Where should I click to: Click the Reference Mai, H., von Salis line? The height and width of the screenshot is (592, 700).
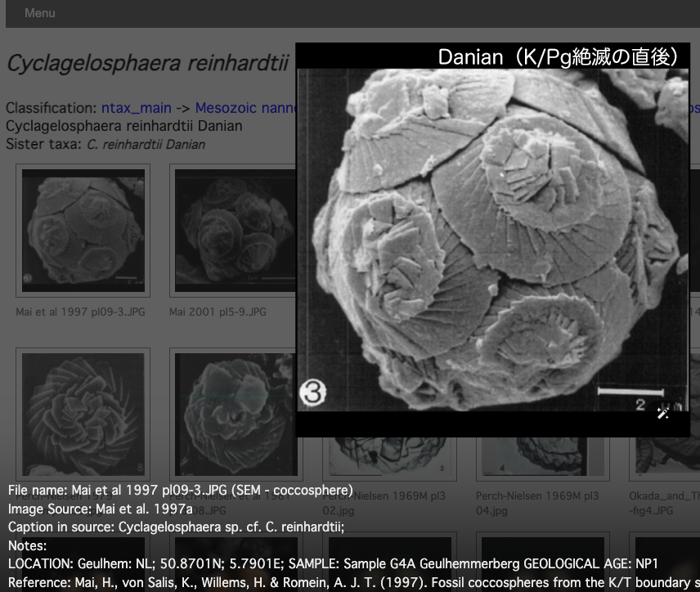[x=353, y=583]
